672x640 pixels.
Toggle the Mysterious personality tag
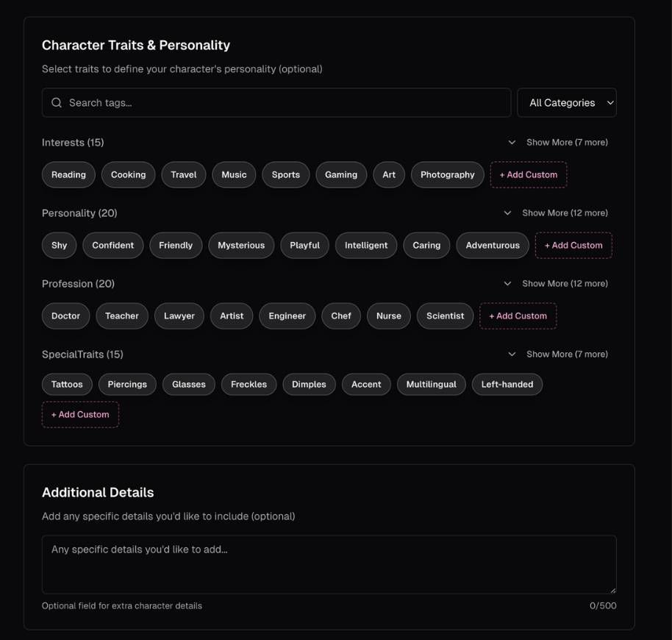point(241,246)
